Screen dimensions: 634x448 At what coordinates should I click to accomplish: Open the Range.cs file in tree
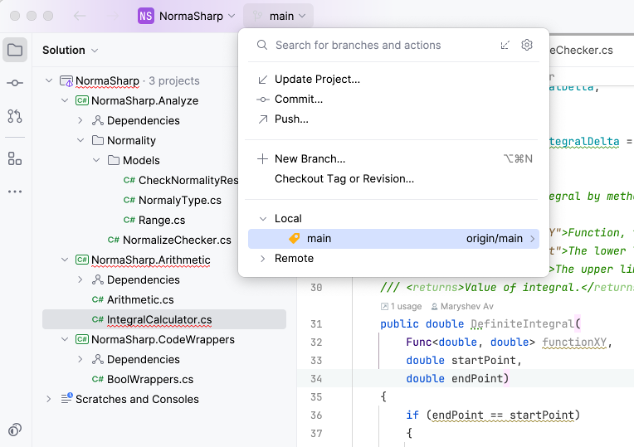[159, 220]
